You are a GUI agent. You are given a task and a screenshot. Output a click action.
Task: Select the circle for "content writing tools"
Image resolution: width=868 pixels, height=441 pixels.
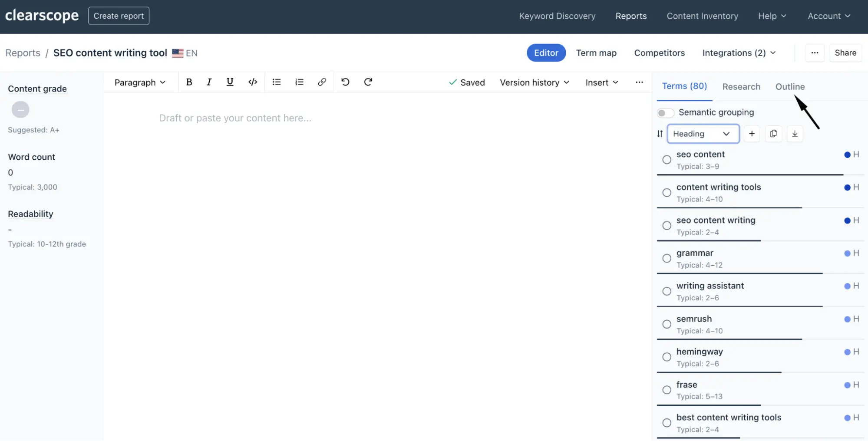click(667, 193)
